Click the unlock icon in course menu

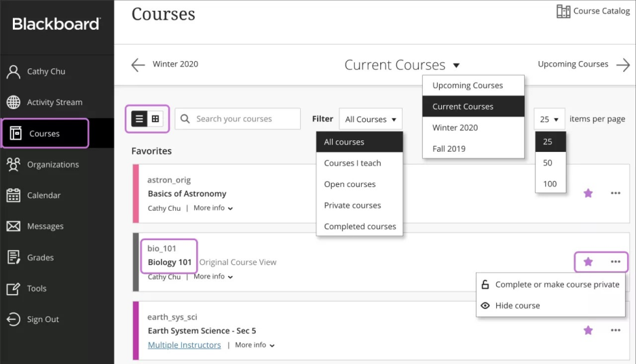(485, 284)
